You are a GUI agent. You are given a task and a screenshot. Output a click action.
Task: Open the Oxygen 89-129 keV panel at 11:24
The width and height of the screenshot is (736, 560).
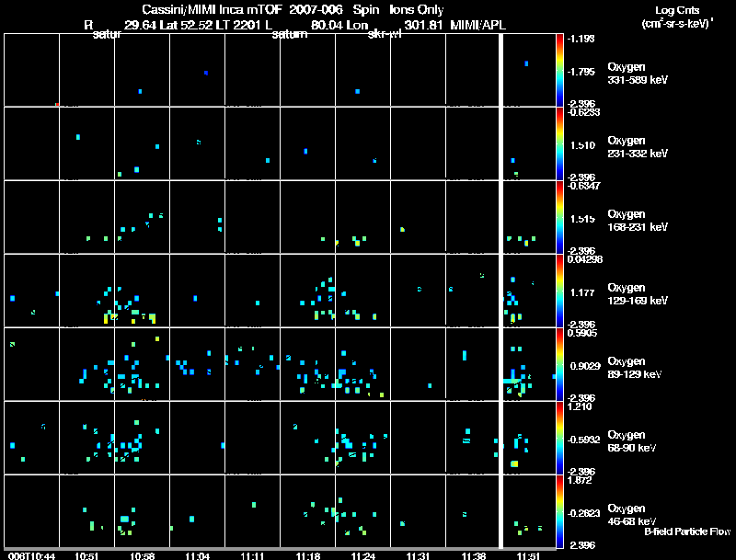[x=362, y=364]
